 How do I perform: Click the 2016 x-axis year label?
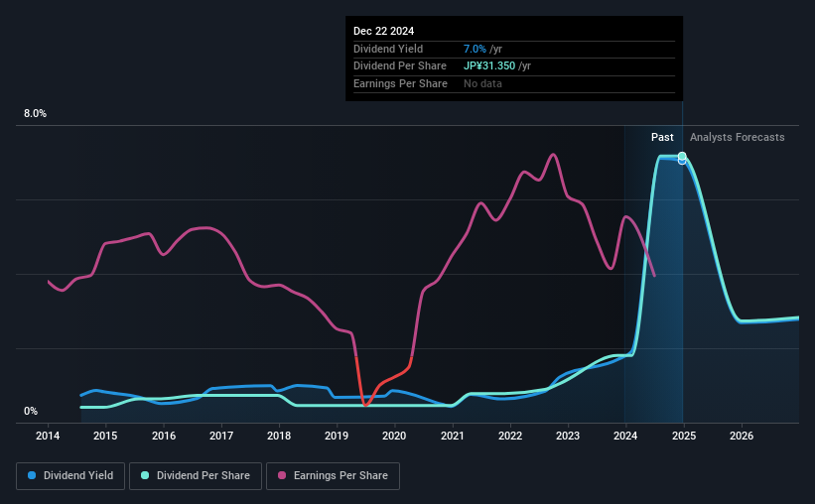[x=164, y=436]
